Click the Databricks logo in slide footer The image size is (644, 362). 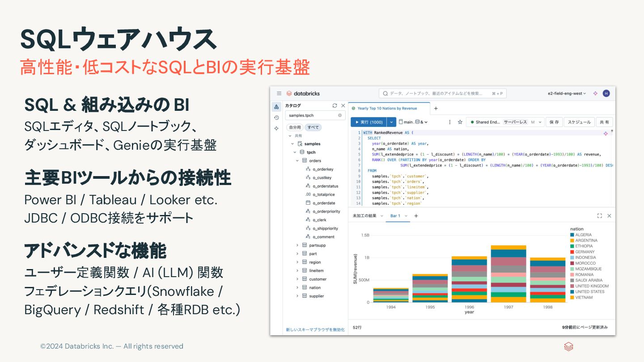568,346
